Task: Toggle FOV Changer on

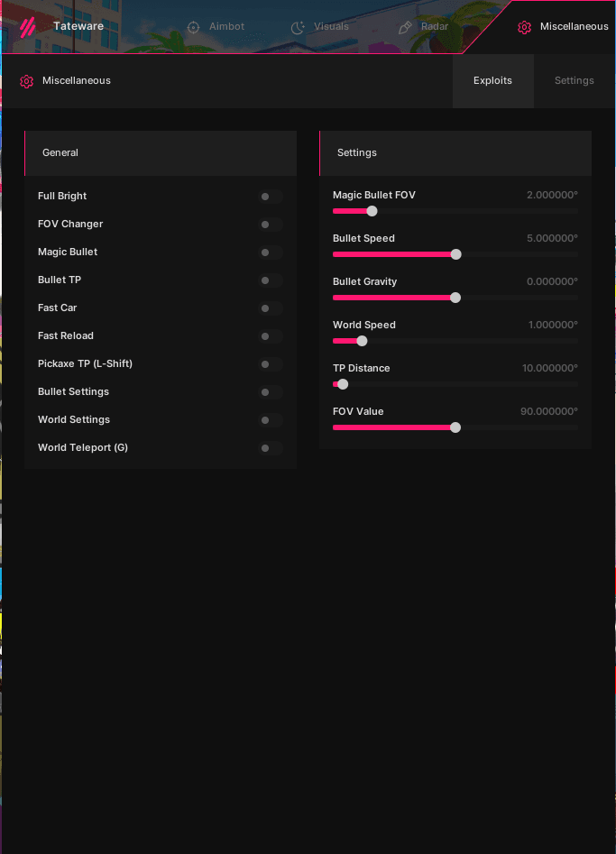Action: click(270, 225)
